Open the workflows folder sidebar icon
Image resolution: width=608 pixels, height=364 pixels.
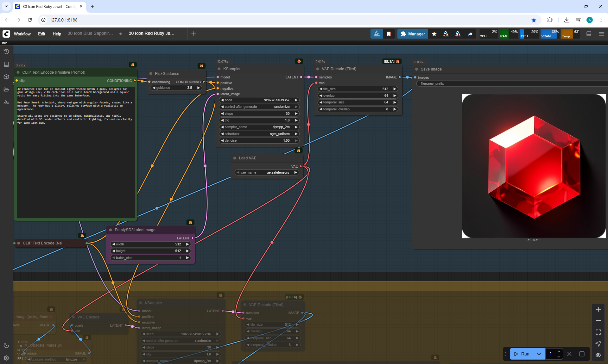coord(6,89)
